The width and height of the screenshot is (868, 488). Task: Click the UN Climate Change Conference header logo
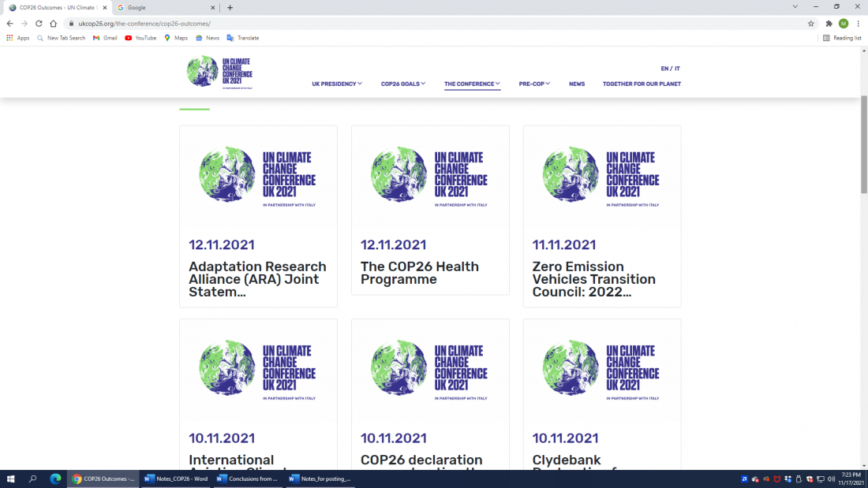(x=220, y=72)
